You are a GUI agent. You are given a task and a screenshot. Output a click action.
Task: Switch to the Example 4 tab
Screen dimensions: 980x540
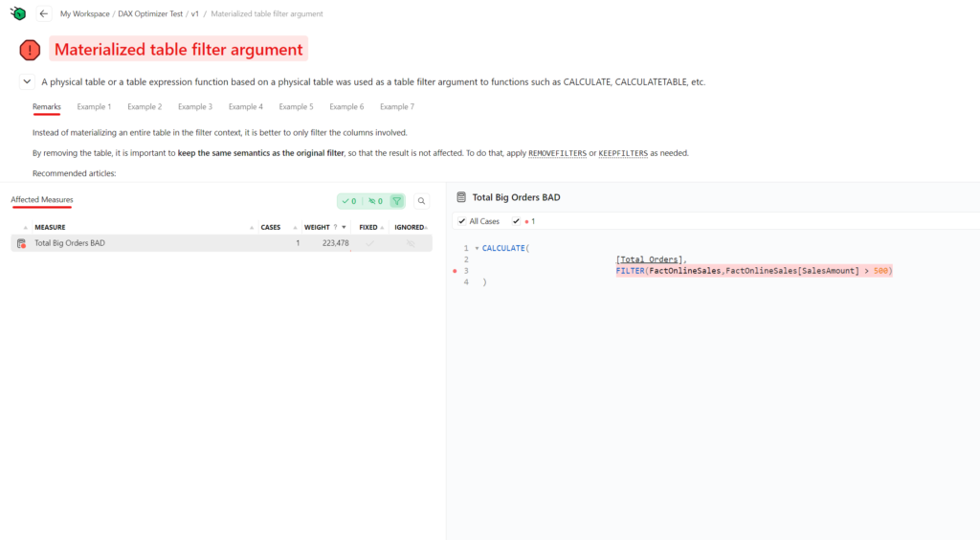[246, 107]
